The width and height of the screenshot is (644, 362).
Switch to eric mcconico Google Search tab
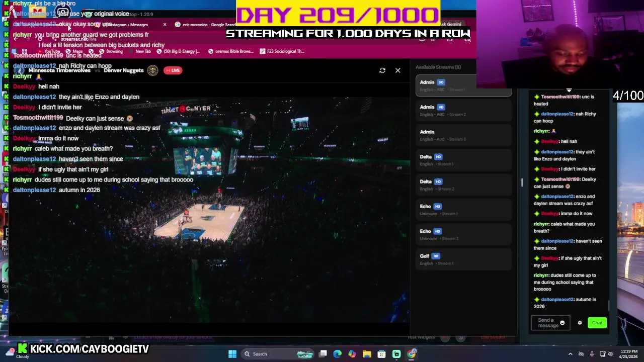pos(205,25)
